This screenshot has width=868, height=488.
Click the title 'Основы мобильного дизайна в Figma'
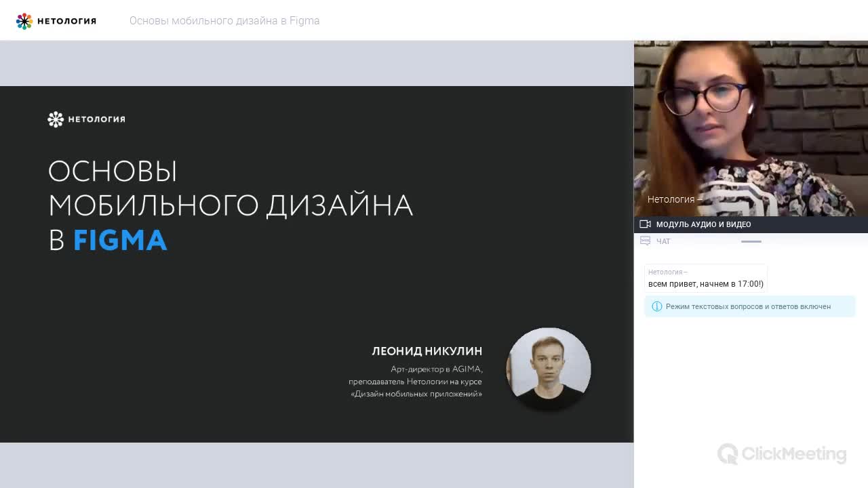[224, 21]
